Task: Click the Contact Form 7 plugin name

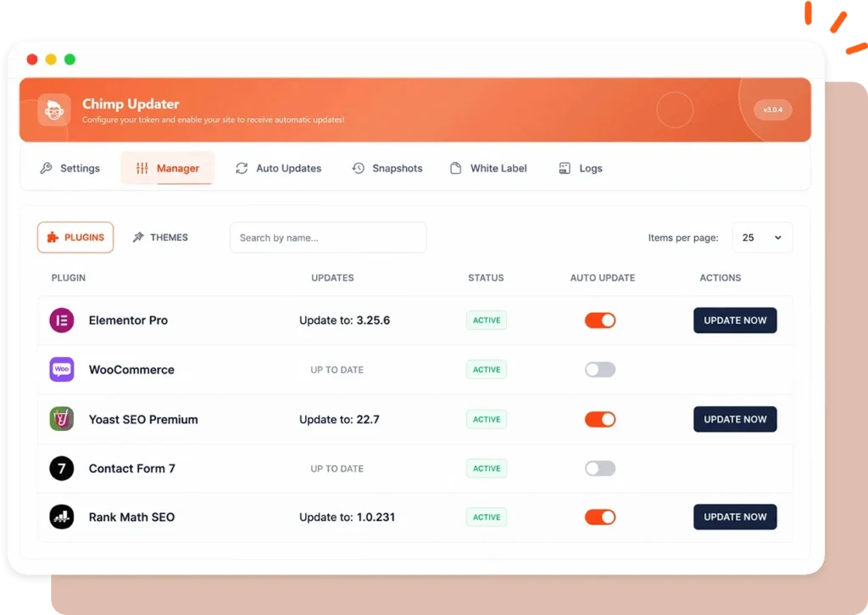Action: coord(131,469)
